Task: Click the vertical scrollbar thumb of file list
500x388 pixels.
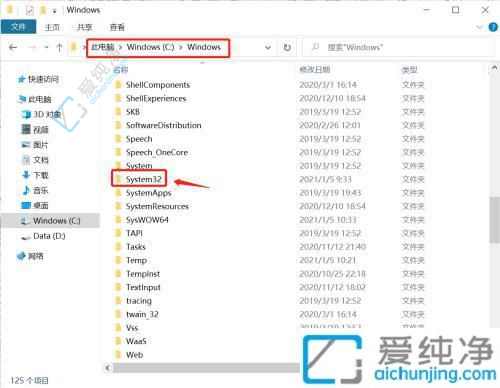Action: click(494, 219)
